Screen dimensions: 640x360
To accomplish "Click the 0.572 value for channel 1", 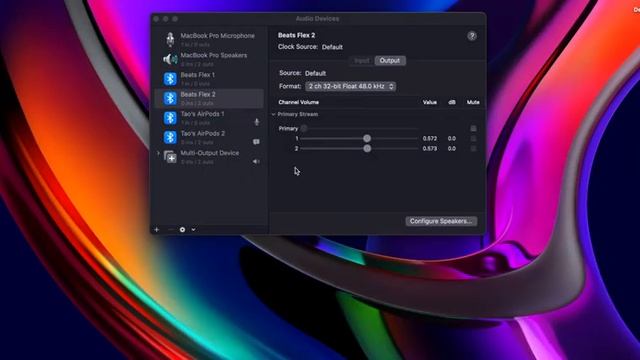I will click(430, 139).
